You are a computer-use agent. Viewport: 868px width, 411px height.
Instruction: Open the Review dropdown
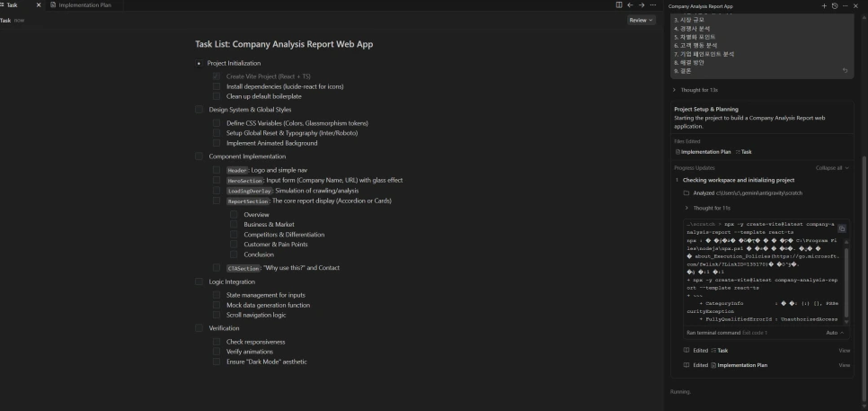pos(641,20)
